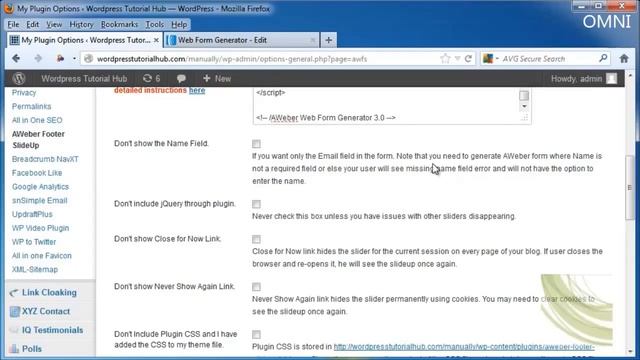Open the Firefox Home page icon

624,59
